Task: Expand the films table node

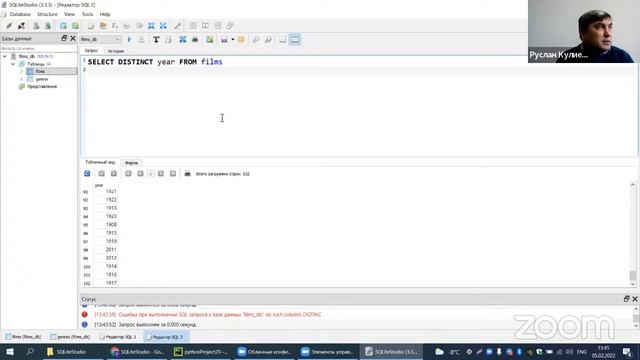Action: [x=22, y=71]
